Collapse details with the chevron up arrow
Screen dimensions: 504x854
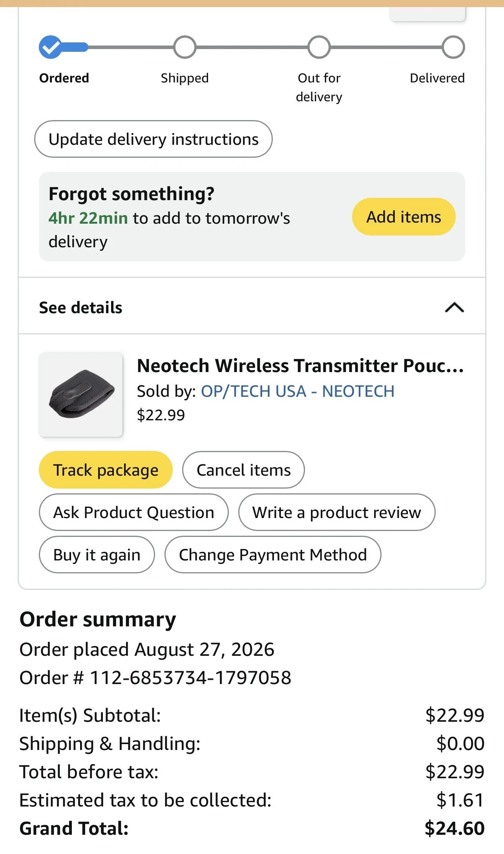tap(455, 307)
